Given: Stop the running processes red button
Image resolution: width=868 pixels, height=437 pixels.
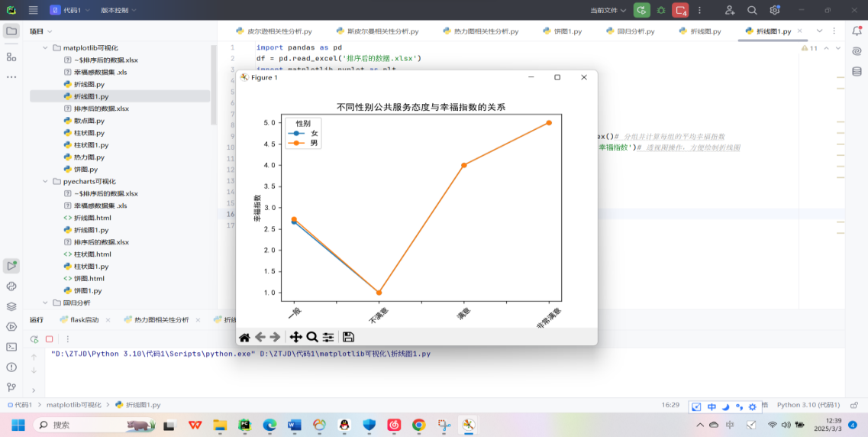Looking at the screenshot, I should coord(679,10).
